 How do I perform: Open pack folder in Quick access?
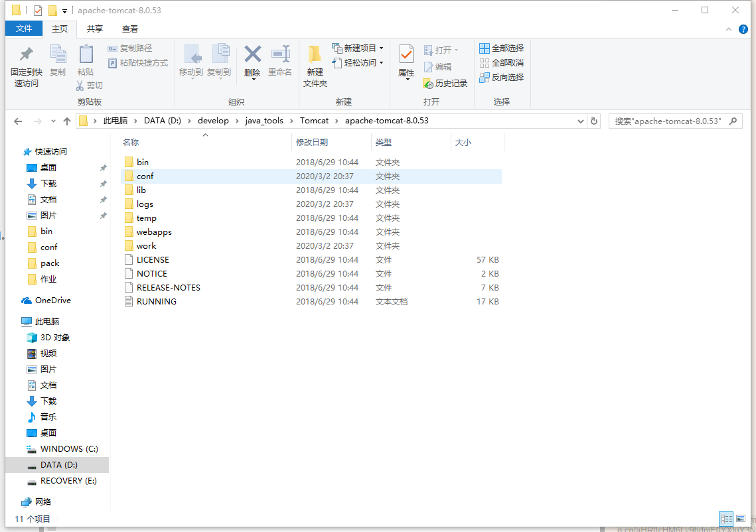43,263
